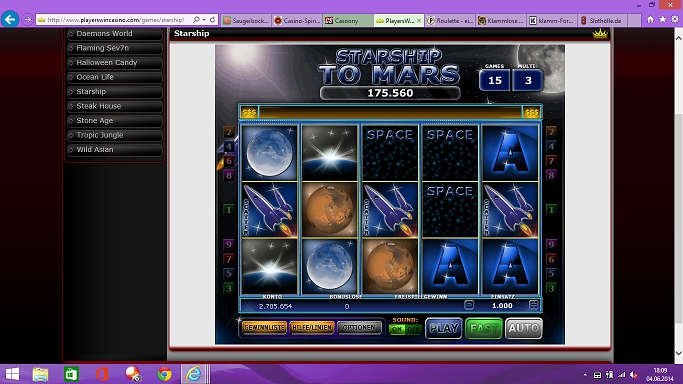The width and height of the screenshot is (683, 384).
Task: Click the gold crown icon beside Starship title
Action: (x=600, y=34)
